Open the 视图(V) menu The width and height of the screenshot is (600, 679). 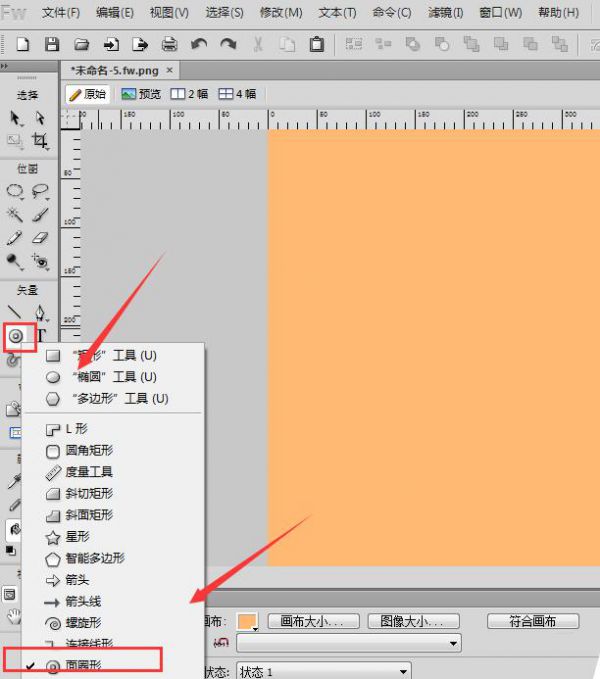click(169, 13)
